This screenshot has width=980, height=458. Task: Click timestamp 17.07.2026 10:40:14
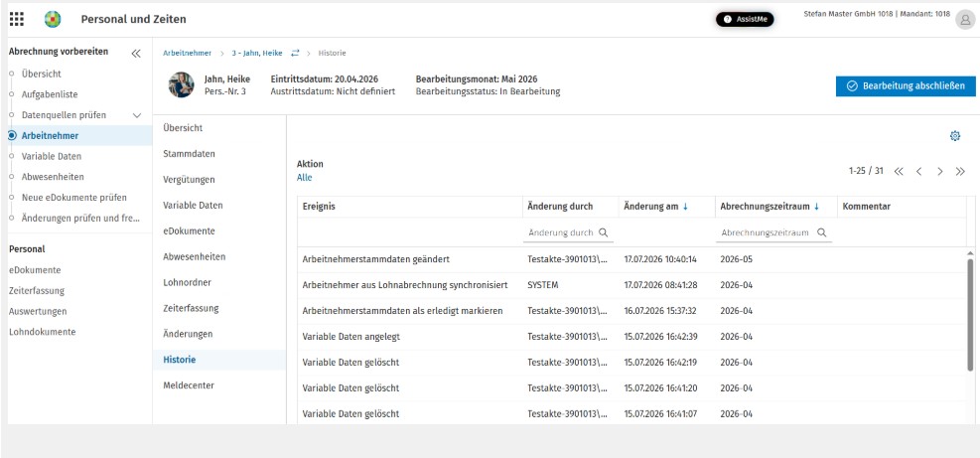point(660,259)
